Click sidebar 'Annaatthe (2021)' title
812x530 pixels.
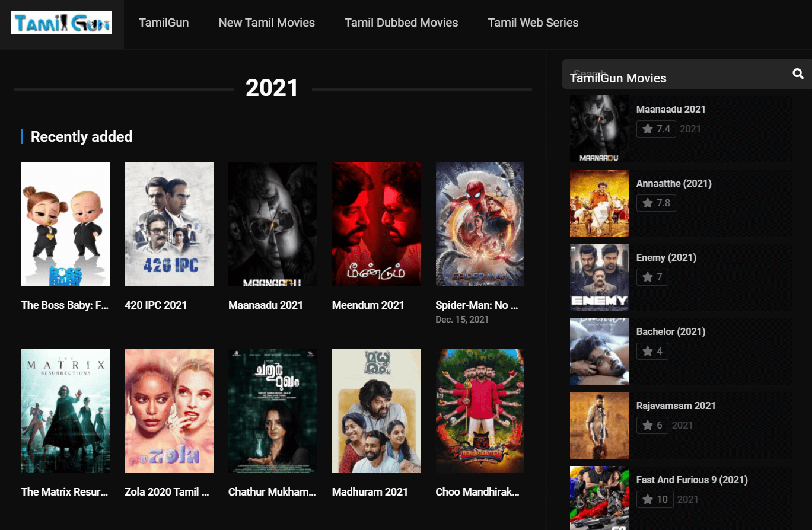[674, 183]
